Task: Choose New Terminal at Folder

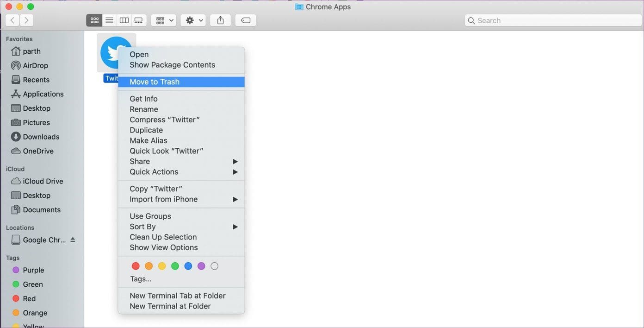Action: tap(181, 306)
